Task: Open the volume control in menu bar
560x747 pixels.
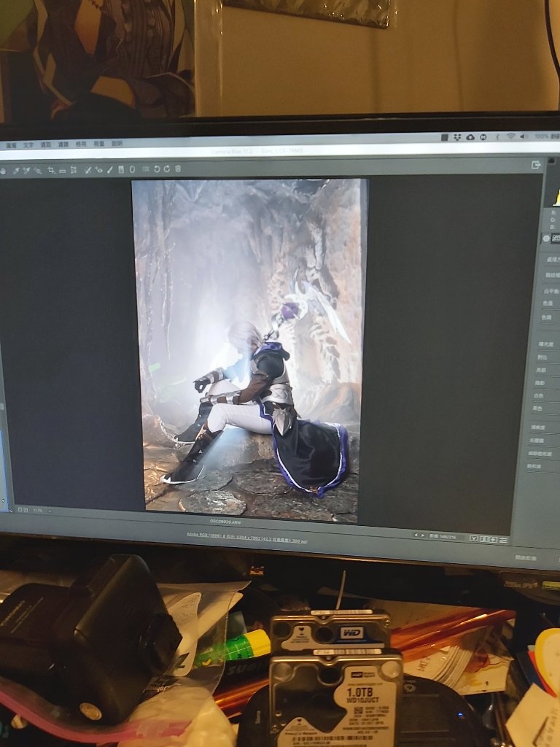Action: 524,136
